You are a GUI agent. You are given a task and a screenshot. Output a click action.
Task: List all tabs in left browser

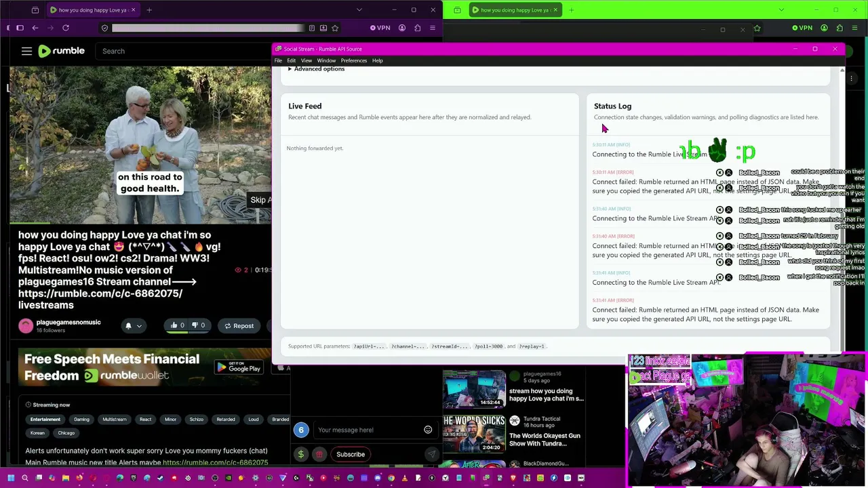(x=359, y=10)
